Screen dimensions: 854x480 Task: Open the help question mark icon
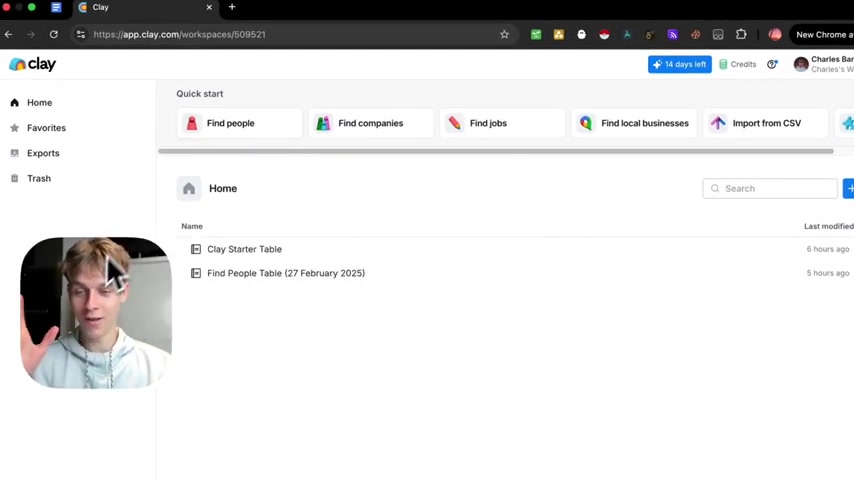[772, 64]
